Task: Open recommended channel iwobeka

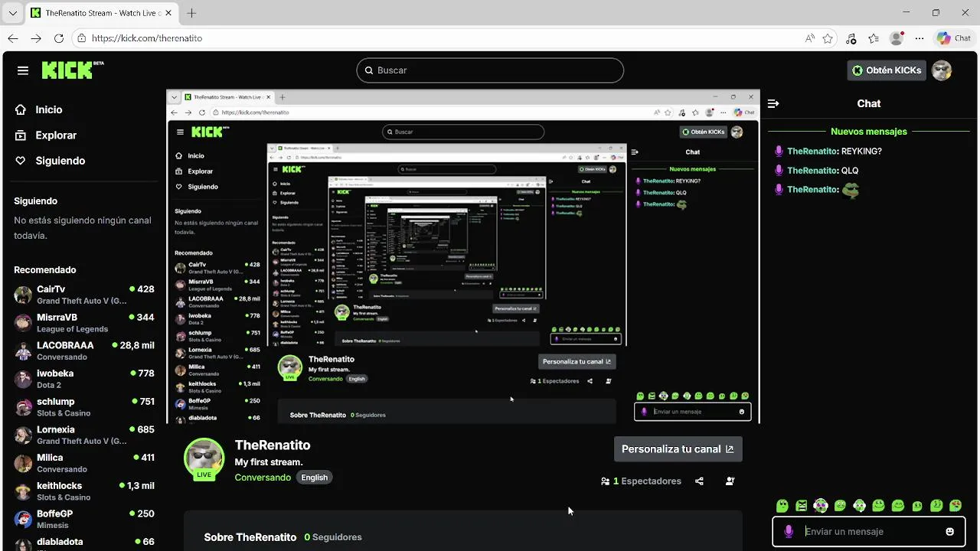Action: point(84,379)
